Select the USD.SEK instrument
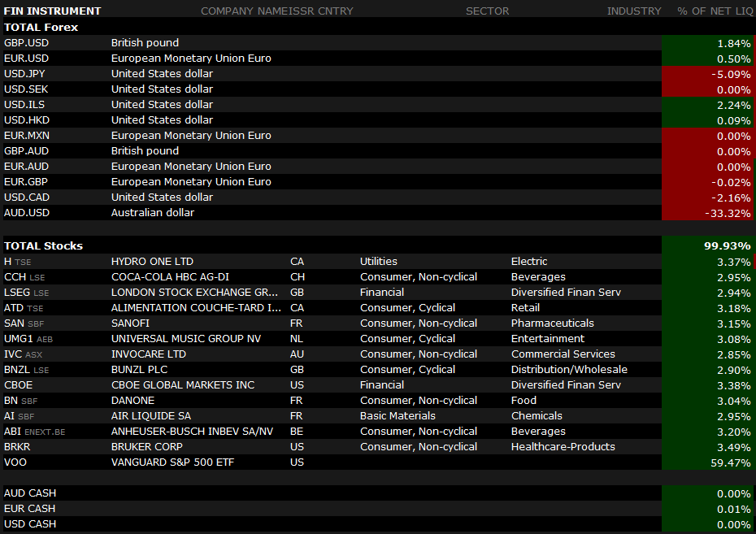756x534 pixels. point(26,89)
